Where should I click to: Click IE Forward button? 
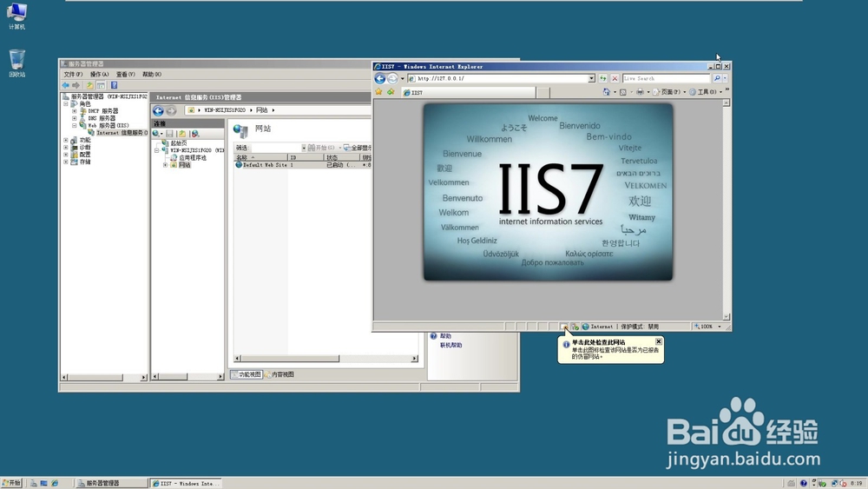392,79
